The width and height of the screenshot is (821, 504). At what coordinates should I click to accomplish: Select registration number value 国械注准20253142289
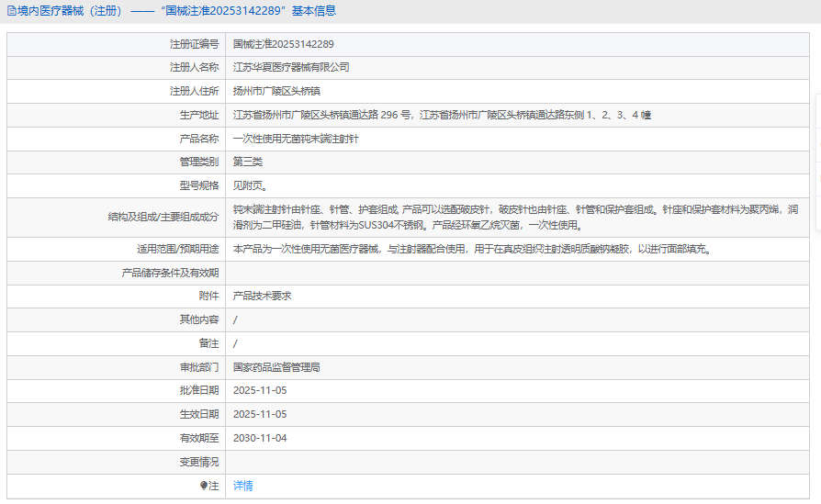pyautogui.click(x=283, y=44)
